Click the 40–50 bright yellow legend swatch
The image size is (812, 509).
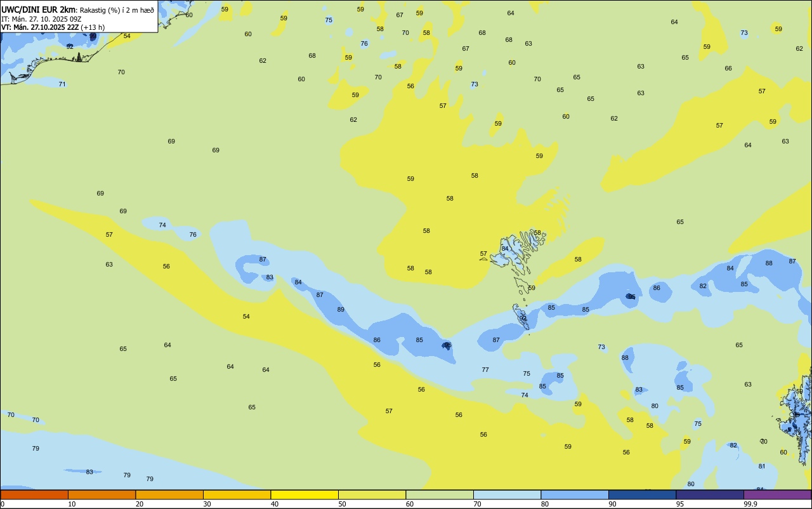click(x=304, y=494)
